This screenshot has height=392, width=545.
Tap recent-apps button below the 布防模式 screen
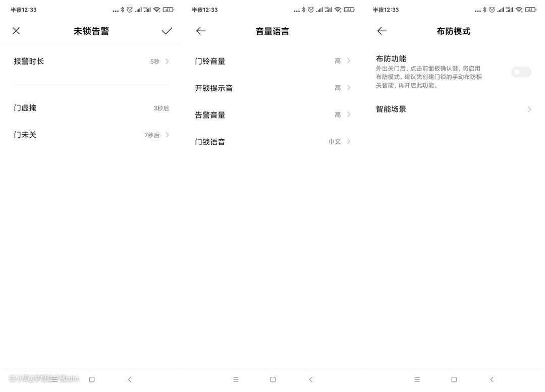click(x=417, y=379)
